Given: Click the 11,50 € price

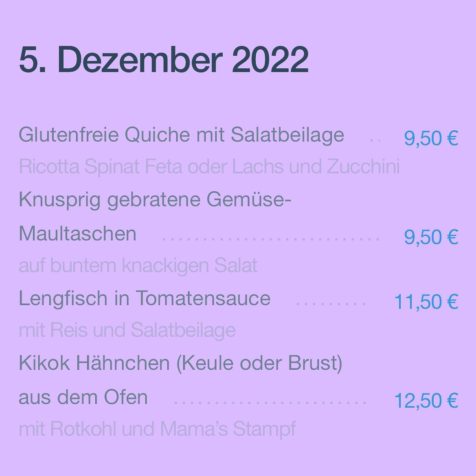Looking at the screenshot, I should coord(426,302).
